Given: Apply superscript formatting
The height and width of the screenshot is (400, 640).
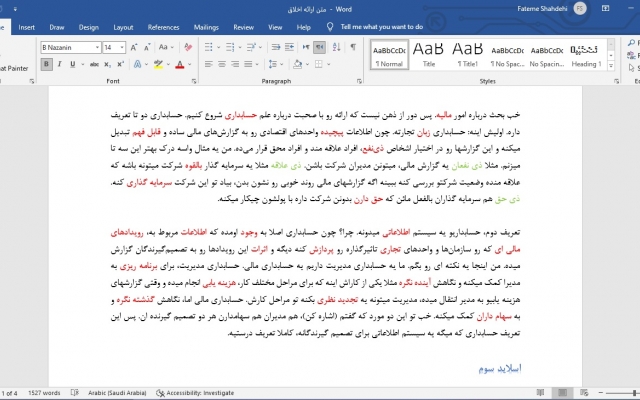Looking at the screenshot, I should point(120,64).
